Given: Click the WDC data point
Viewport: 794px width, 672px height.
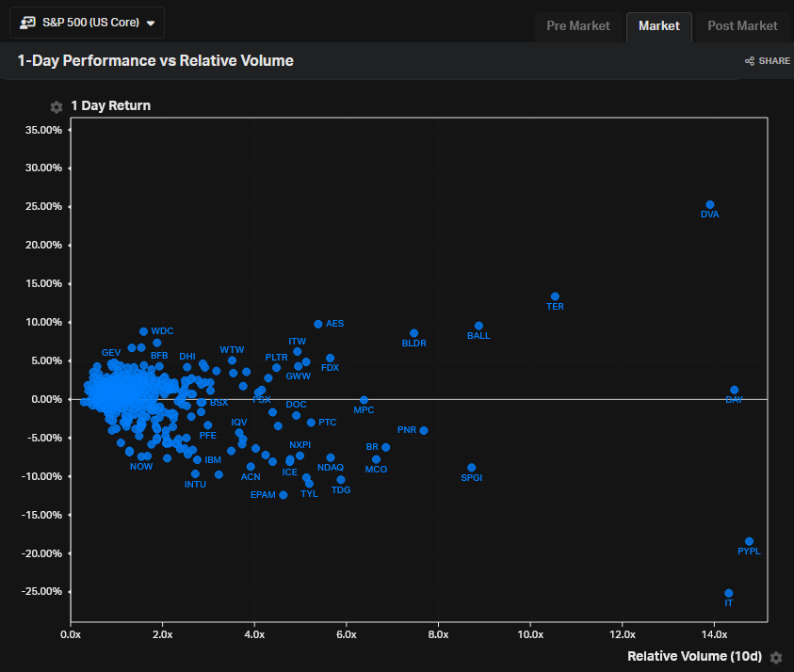Looking at the screenshot, I should coord(143,331).
